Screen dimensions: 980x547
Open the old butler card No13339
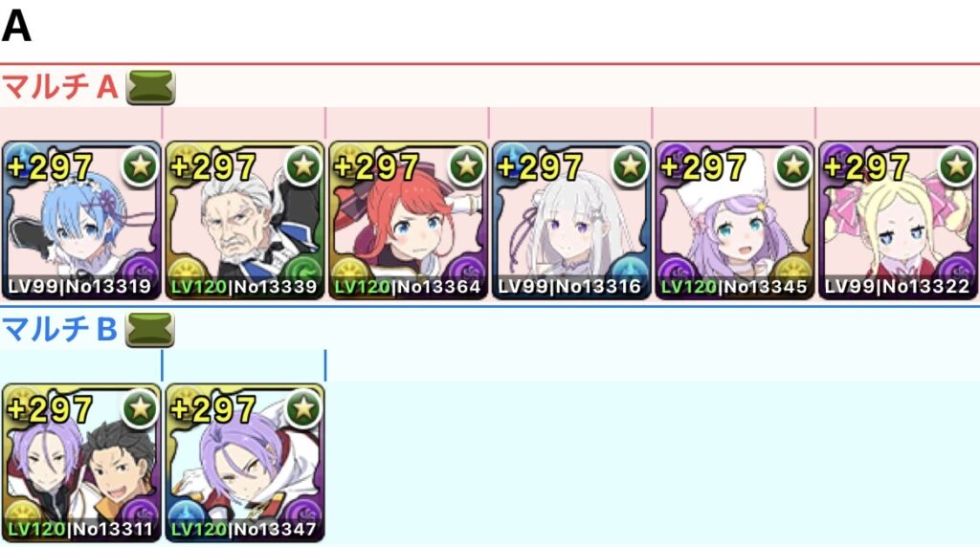(x=245, y=220)
